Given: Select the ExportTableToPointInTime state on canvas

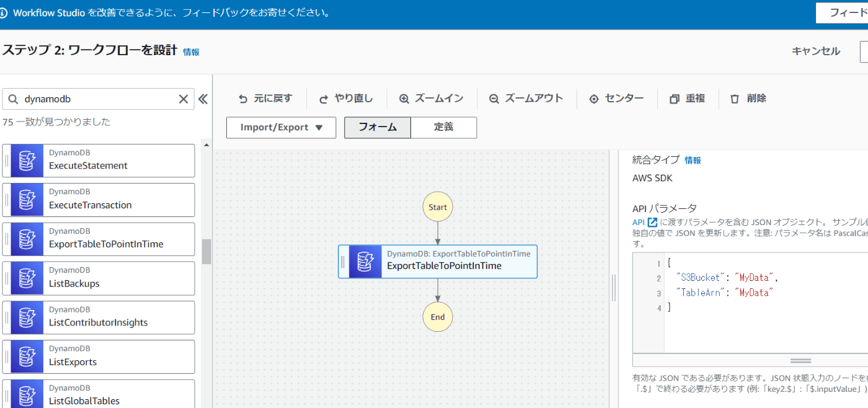Looking at the screenshot, I should (x=438, y=261).
